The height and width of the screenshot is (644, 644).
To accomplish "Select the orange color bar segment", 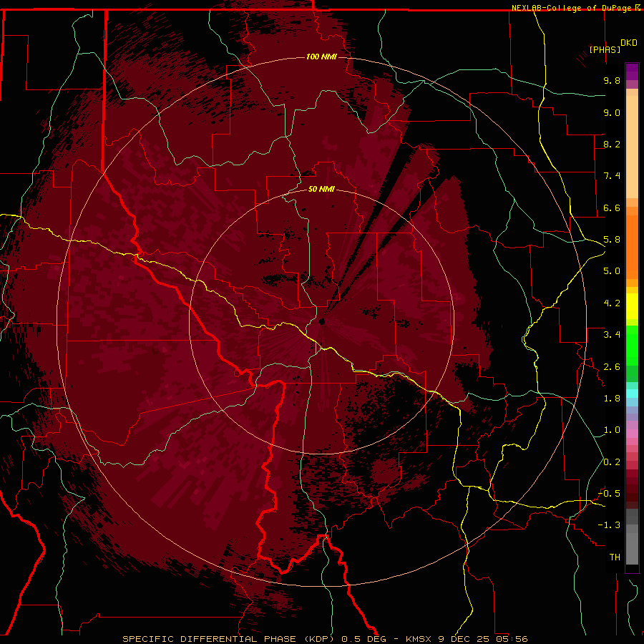I will tap(632, 248).
